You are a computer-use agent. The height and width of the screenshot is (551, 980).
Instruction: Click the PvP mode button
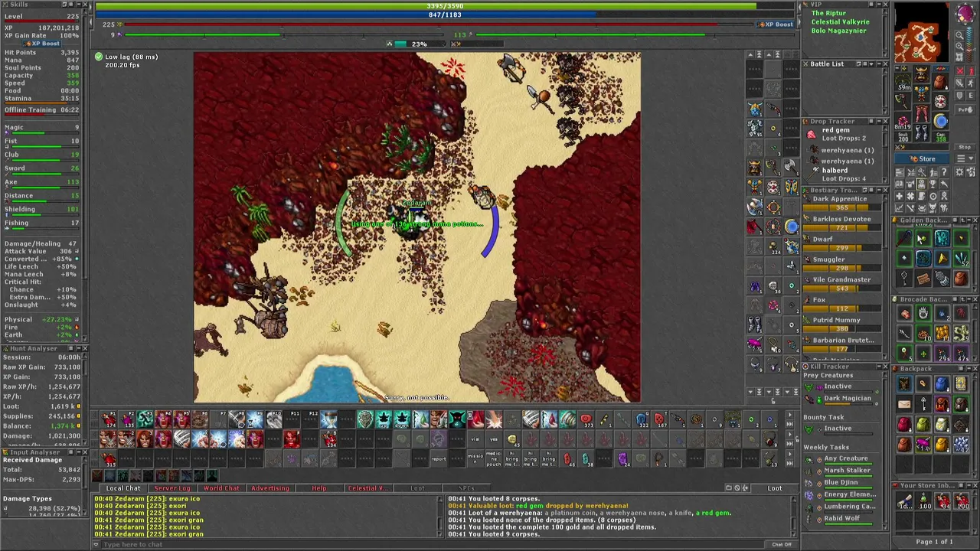tap(965, 109)
